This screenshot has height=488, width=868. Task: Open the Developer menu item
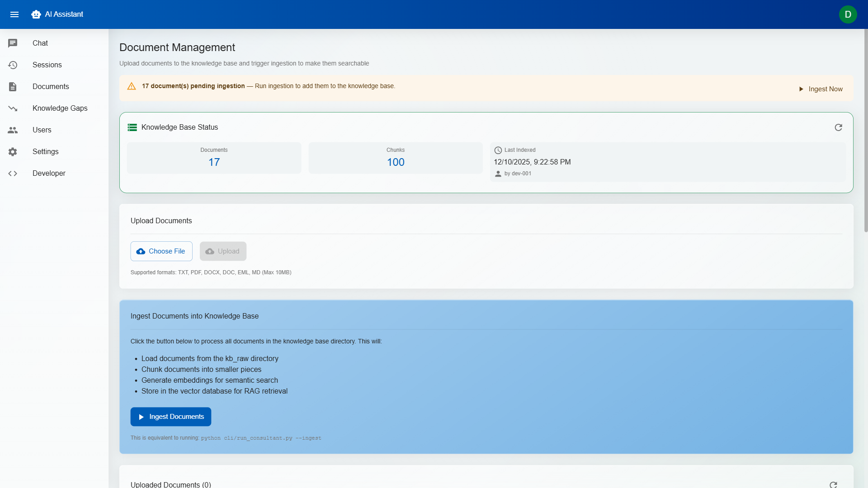(x=49, y=174)
